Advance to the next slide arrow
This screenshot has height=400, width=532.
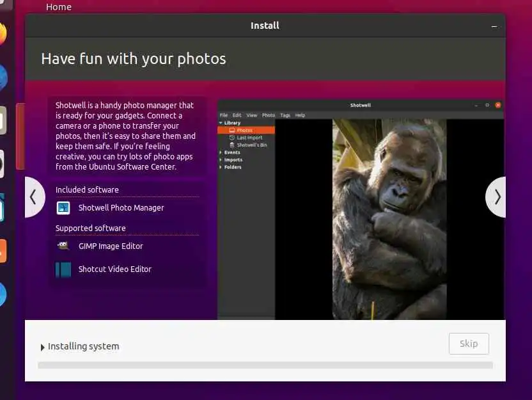496,197
